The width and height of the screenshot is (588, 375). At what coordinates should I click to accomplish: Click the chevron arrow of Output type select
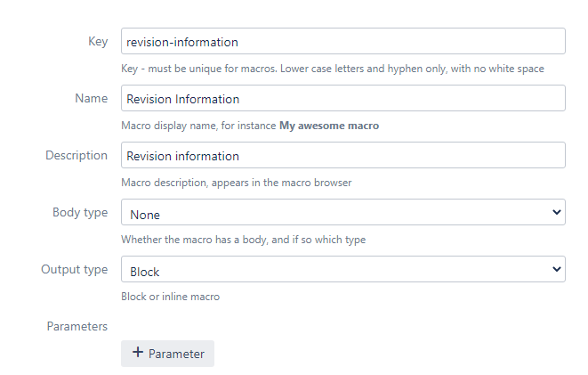tap(557, 270)
